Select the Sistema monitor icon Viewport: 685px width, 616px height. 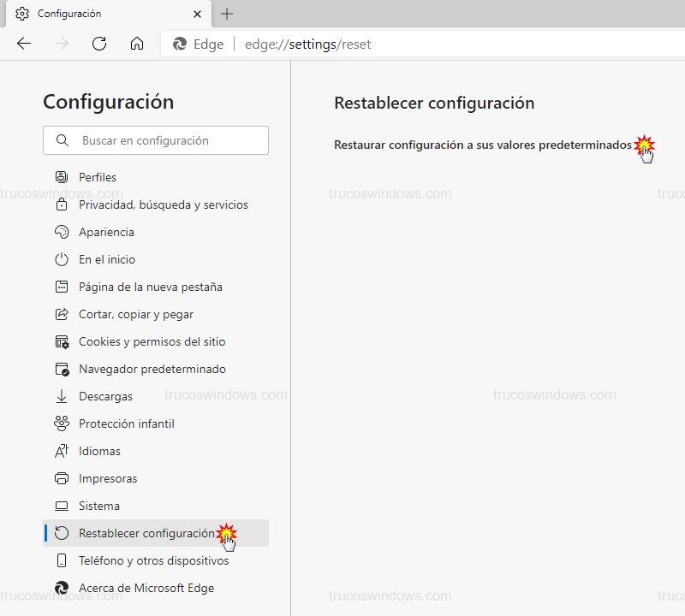pos(62,506)
